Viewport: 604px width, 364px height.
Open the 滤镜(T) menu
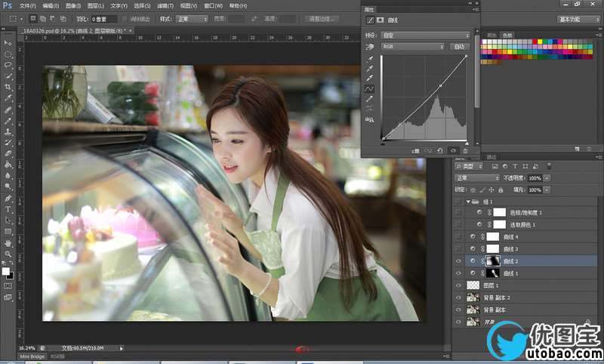coord(165,5)
